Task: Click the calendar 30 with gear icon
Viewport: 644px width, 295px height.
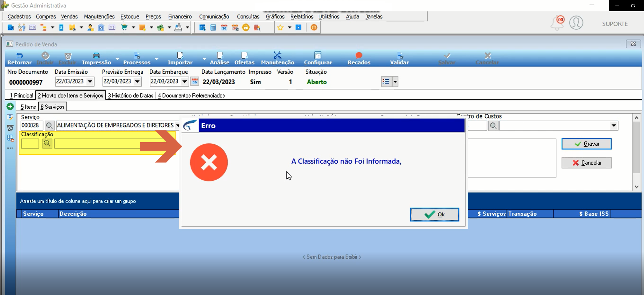Action: [x=235, y=27]
